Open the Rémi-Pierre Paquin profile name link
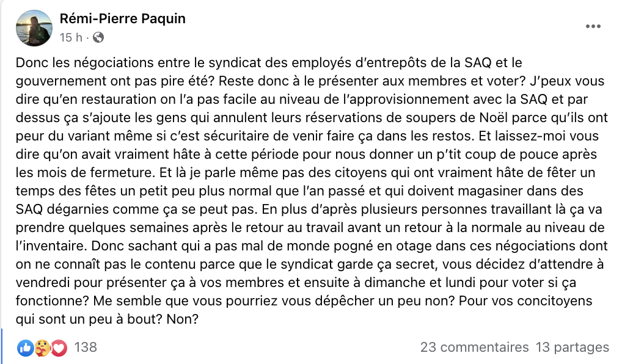The width and height of the screenshot is (622, 364). (x=123, y=19)
